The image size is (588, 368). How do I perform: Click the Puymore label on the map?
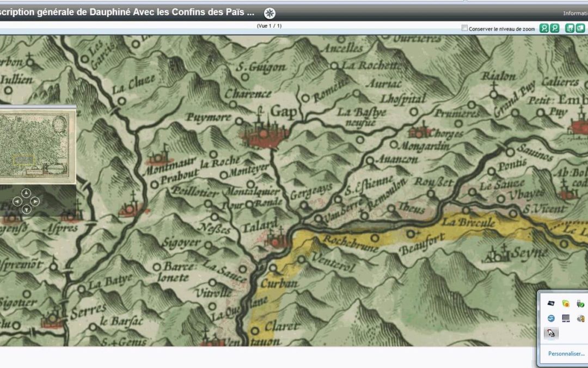pos(209,118)
